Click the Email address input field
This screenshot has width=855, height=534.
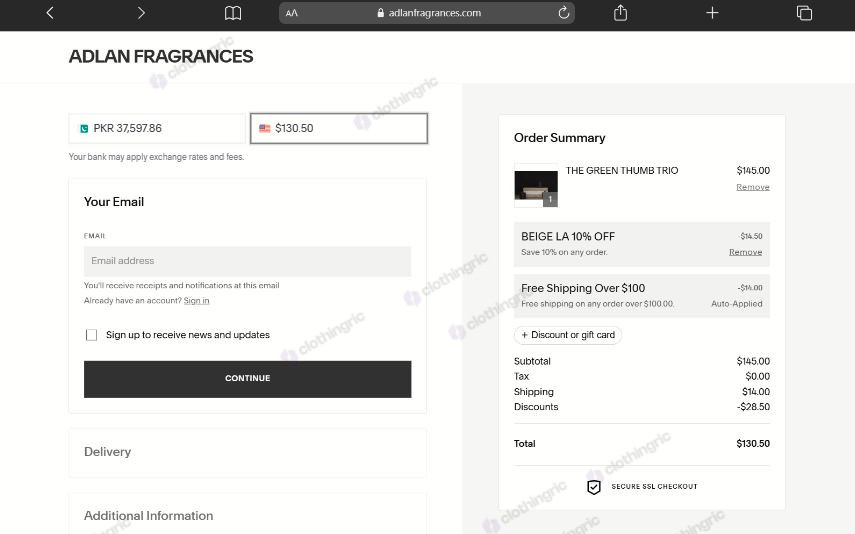tap(248, 261)
